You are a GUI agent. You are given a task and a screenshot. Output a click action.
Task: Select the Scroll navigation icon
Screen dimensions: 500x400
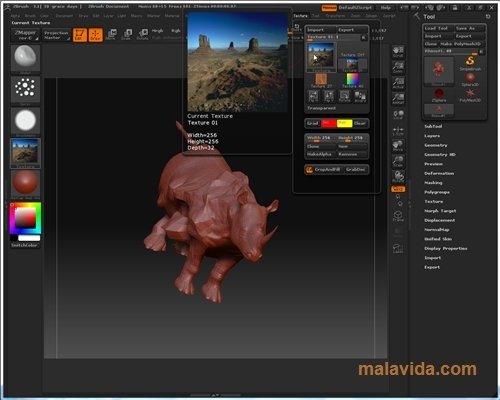click(398, 52)
